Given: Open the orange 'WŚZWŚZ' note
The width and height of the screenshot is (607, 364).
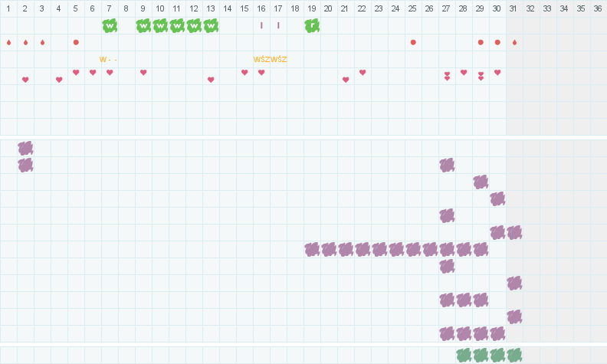Looking at the screenshot, I should click(x=270, y=59).
